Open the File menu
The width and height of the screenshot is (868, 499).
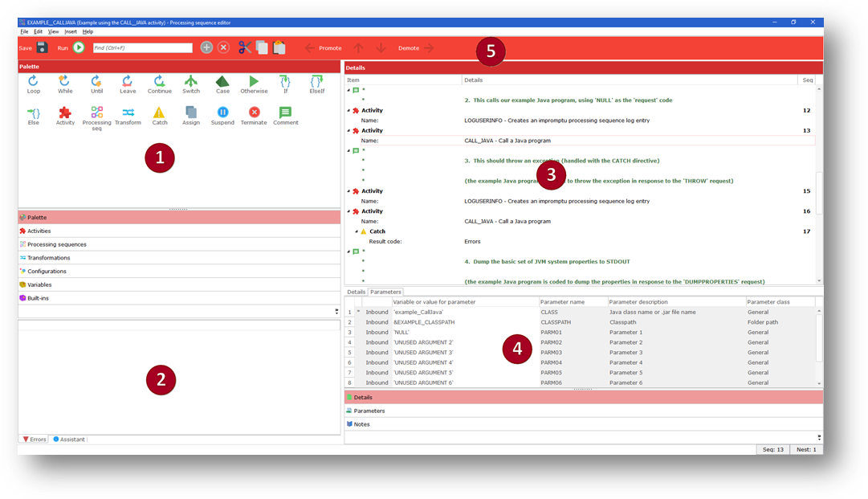coord(24,31)
